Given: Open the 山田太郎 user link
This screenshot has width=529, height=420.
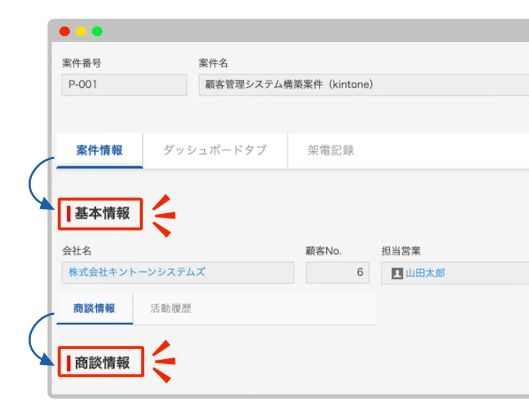Looking at the screenshot, I should coord(425,273).
